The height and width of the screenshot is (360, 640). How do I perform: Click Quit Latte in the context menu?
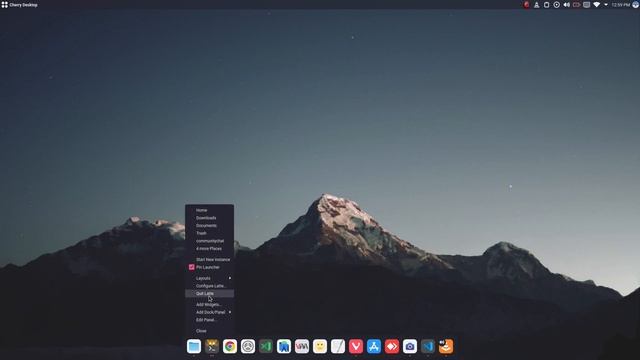pyautogui.click(x=209, y=293)
